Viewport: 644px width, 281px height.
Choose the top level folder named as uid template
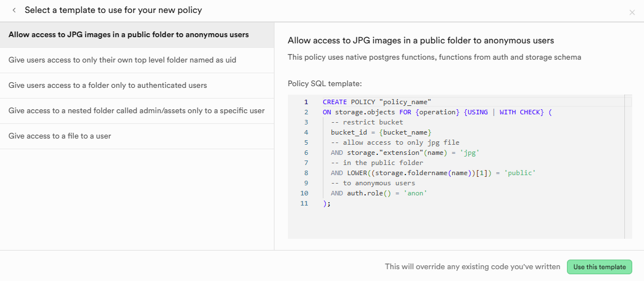coord(137,60)
